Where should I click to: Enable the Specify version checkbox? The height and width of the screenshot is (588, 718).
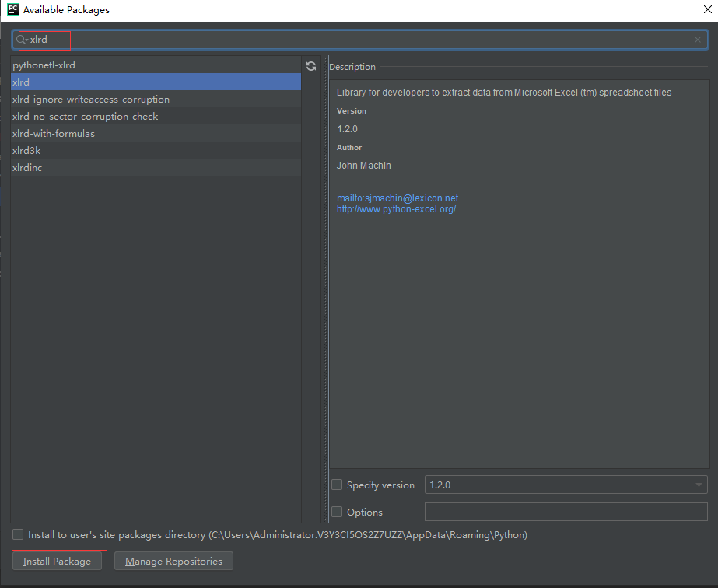tap(337, 485)
